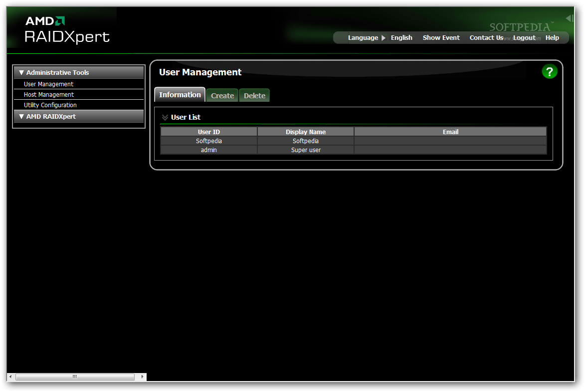Click the horizontal scrollbar left arrow
The height and width of the screenshot is (392, 585).
pyautogui.click(x=11, y=377)
